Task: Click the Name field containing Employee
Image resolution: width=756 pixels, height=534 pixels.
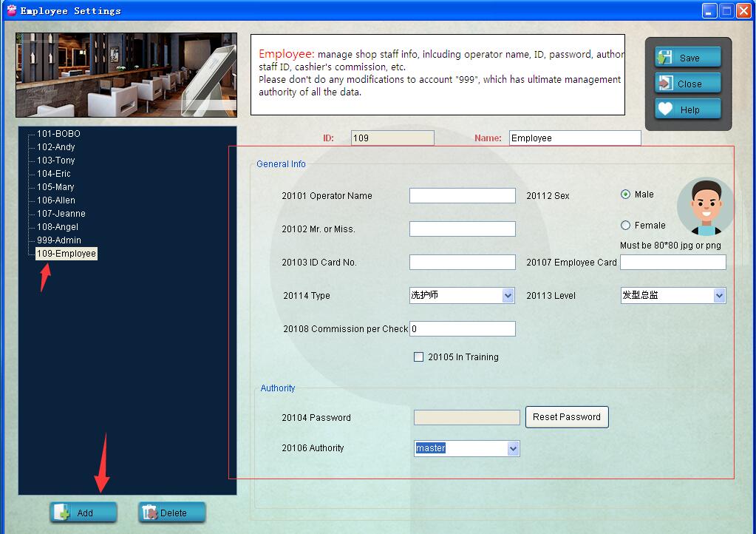Action: point(575,138)
